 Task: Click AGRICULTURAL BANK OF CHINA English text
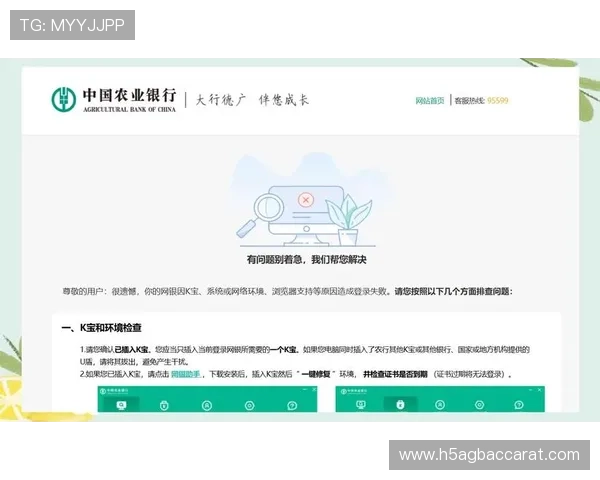[129, 109]
